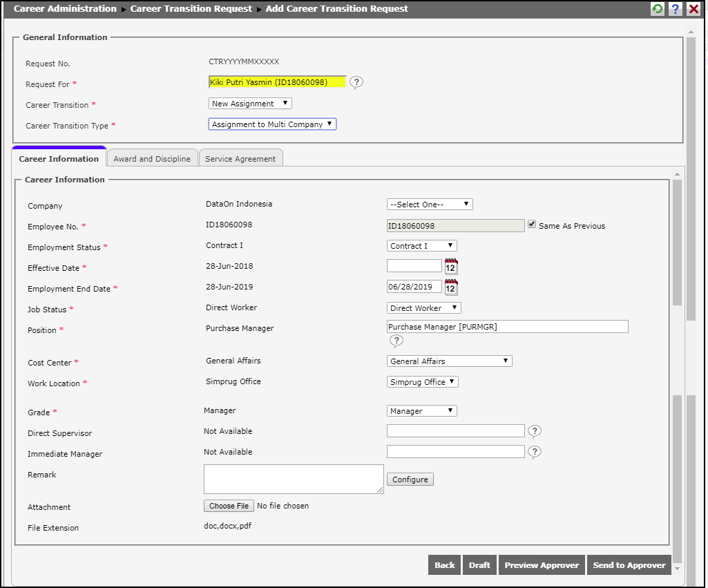The image size is (708, 588).
Task: Click the refresh icon in title bar
Action: click(658, 9)
